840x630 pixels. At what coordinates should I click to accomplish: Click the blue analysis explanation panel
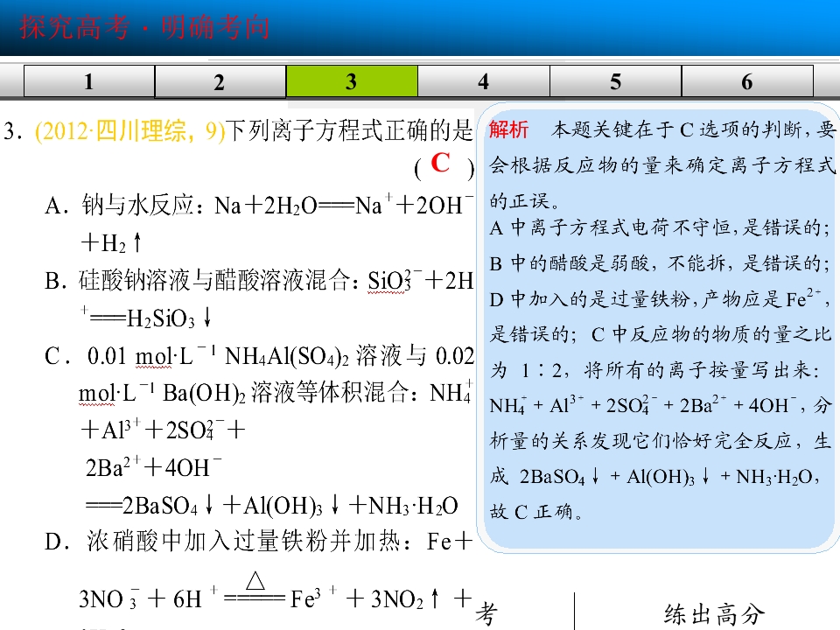click(x=659, y=326)
